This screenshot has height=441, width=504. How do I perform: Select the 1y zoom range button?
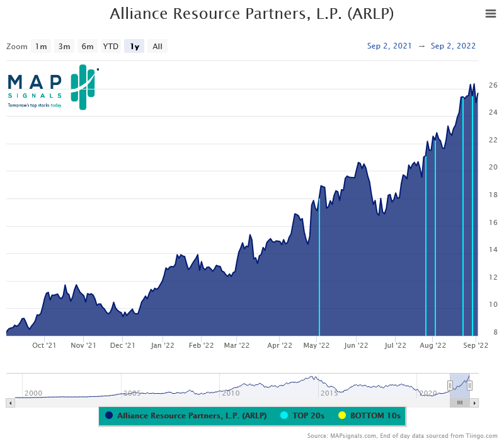(134, 46)
